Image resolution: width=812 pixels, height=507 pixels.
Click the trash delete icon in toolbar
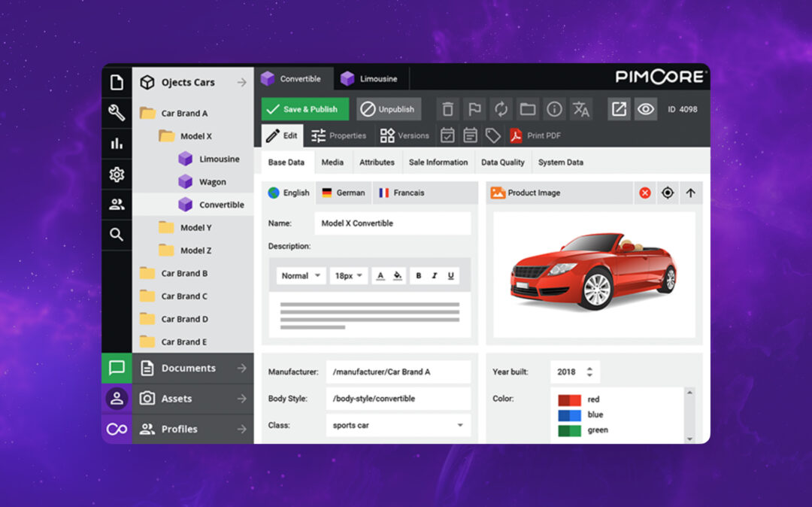[447, 109]
